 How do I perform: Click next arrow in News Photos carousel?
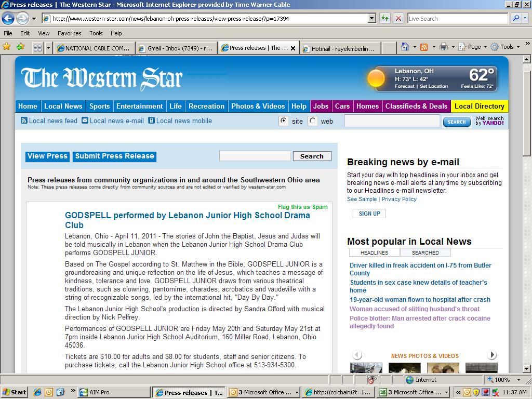tap(491, 355)
